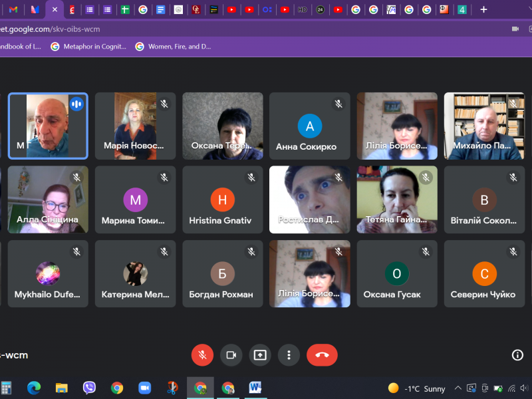Switch to the Gmail browser tab
Screen dimensions: 532x399
[14, 10]
